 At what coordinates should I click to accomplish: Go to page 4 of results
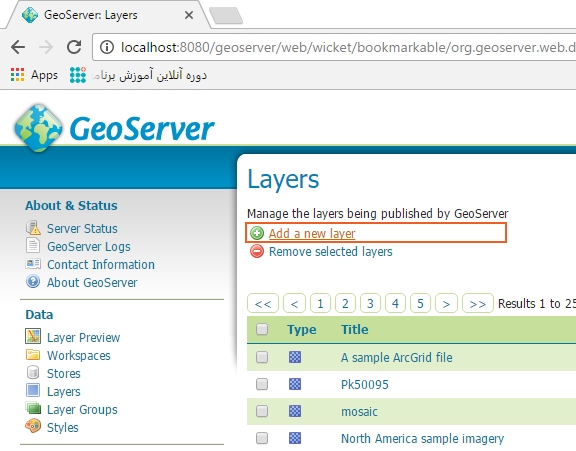click(395, 303)
